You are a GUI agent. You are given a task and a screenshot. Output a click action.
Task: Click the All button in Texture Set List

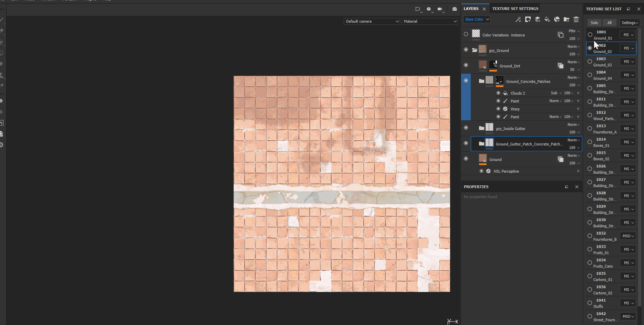(x=609, y=23)
